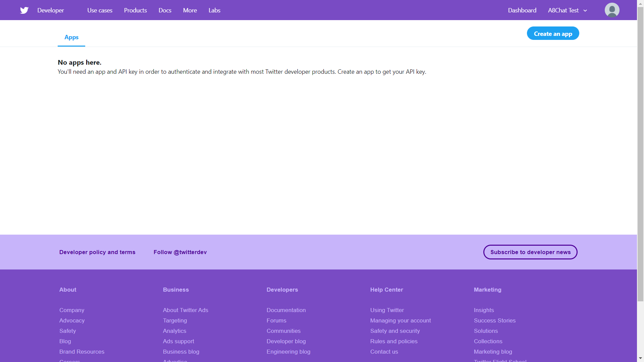This screenshot has width=644, height=362.
Task: Click the scrollbar up arrow
Action: pyautogui.click(x=640, y=3)
